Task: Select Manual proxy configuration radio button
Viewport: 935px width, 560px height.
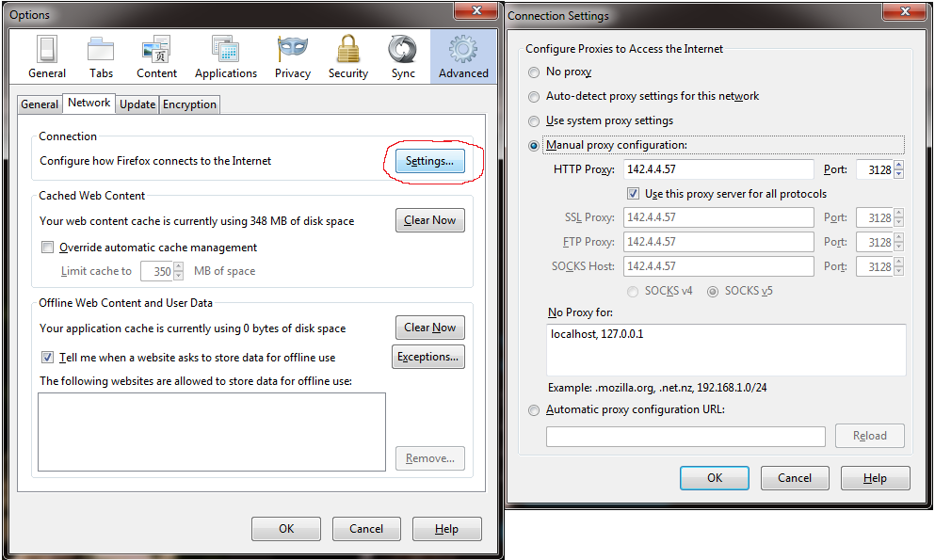Action: (x=534, y=146)
